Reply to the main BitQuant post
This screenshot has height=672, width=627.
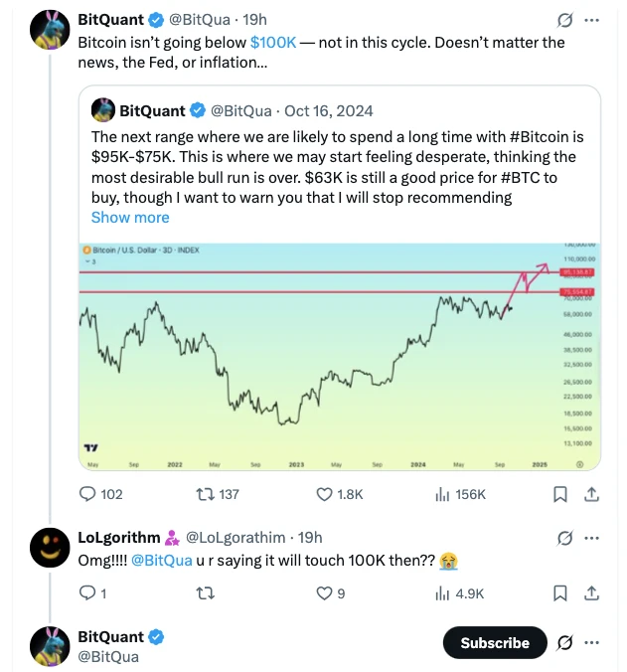pos(87,494)
